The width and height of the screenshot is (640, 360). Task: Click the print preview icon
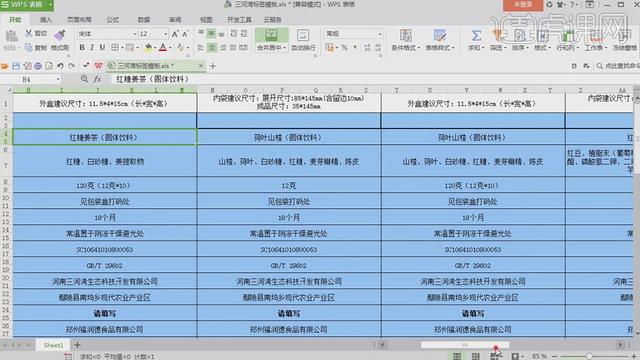pyautogui.click(x=49, y=66)
